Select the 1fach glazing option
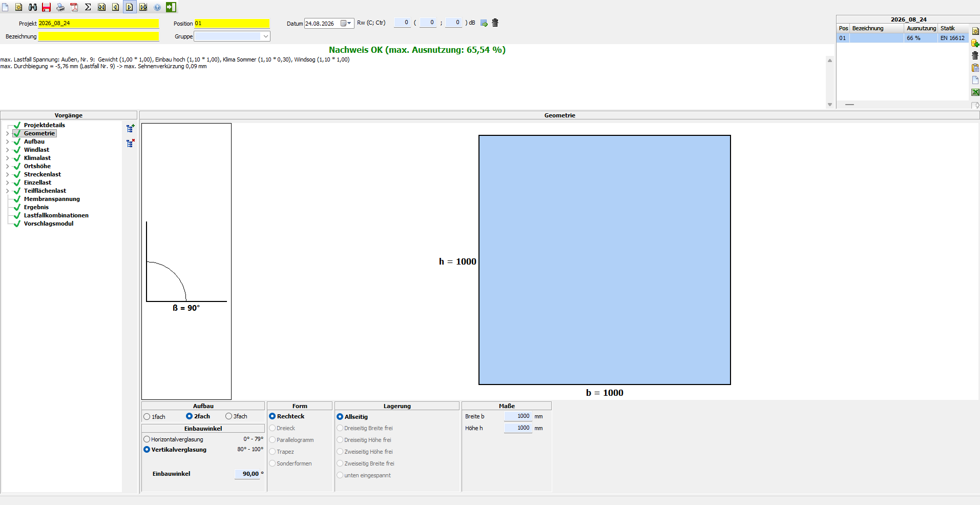The height and width of the screenshot is (505, 980). pyautogui.click(x=147, y=417)
